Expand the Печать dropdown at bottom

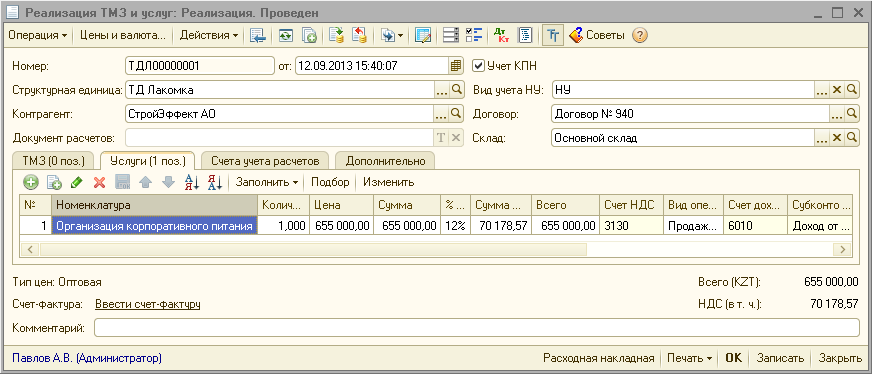(x=690, y=358)
